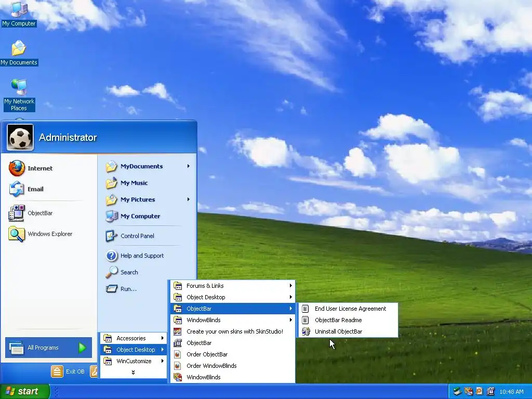Click the ObjectBar tray icon beside clock
This screenshot has height=399, width=532.
point(490,391)
